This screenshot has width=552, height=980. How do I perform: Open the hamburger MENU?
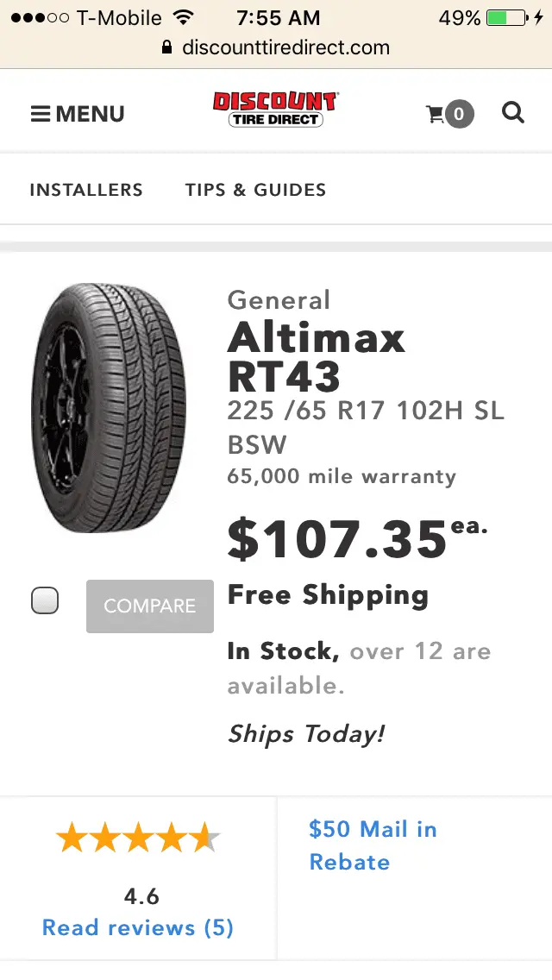tap(78, 114)
